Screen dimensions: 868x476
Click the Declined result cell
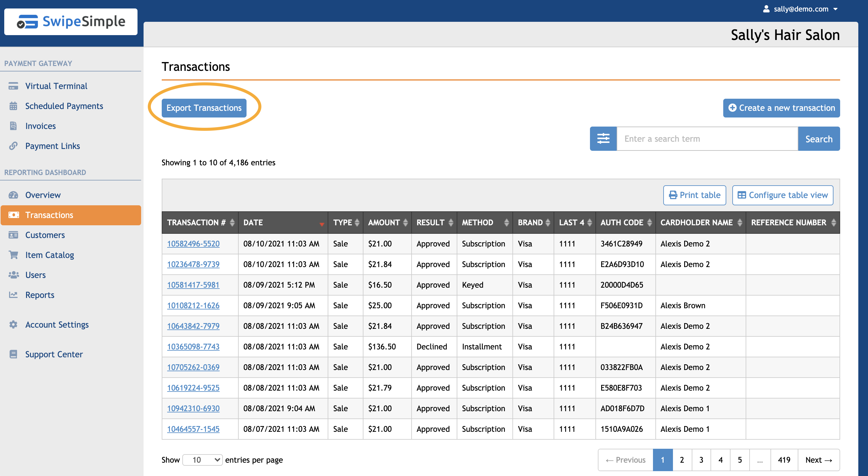tap(434, 347)
